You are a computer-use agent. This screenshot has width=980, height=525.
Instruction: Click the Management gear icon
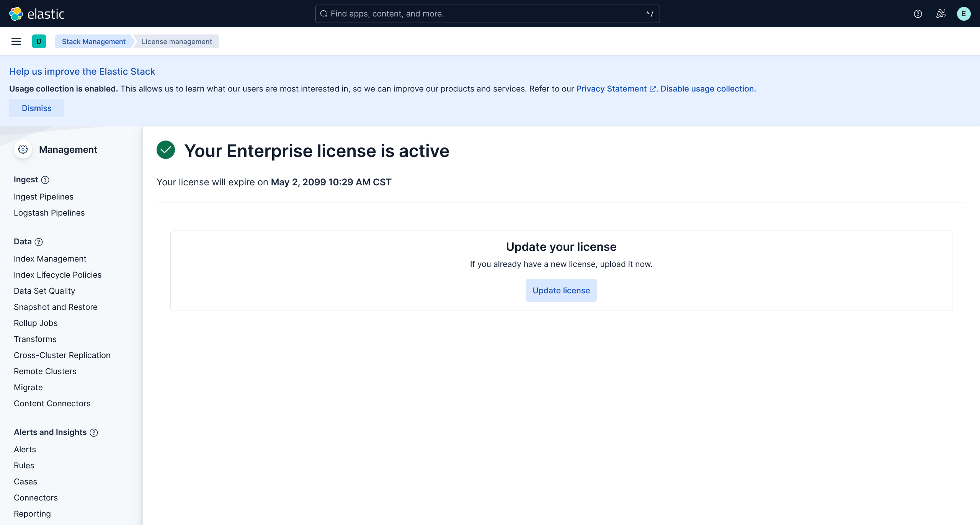23,149
